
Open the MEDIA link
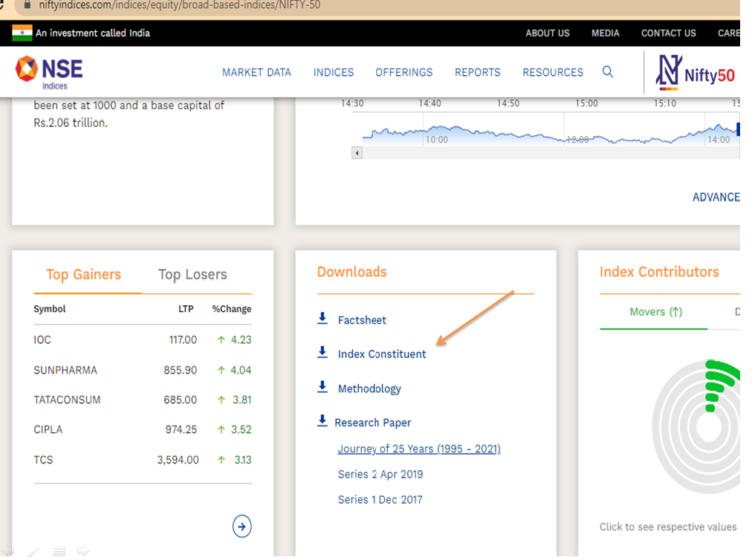tap(606, 33)
